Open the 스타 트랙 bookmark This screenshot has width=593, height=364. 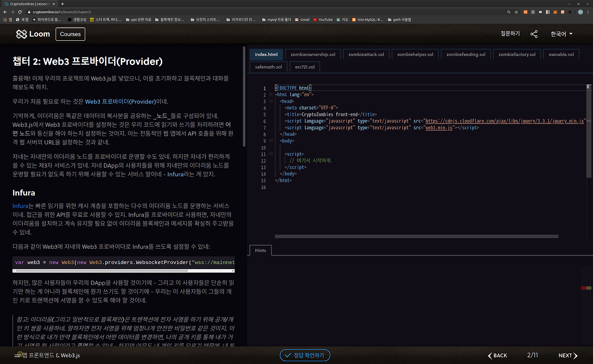point(106,20)
